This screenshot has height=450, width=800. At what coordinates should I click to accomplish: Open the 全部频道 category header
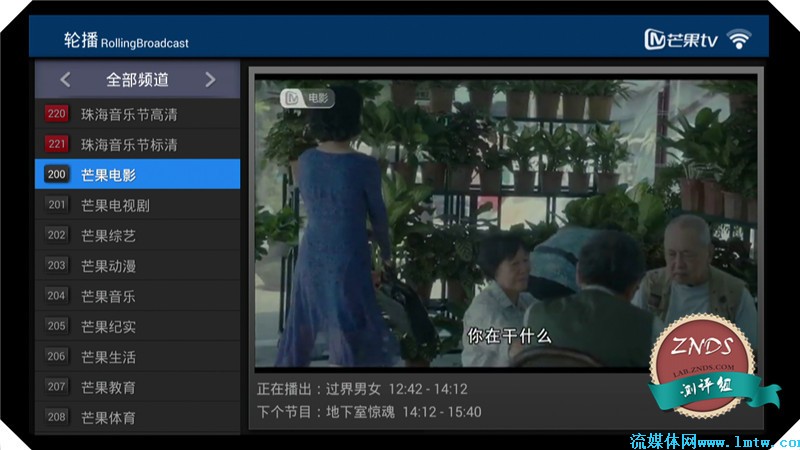137,80
